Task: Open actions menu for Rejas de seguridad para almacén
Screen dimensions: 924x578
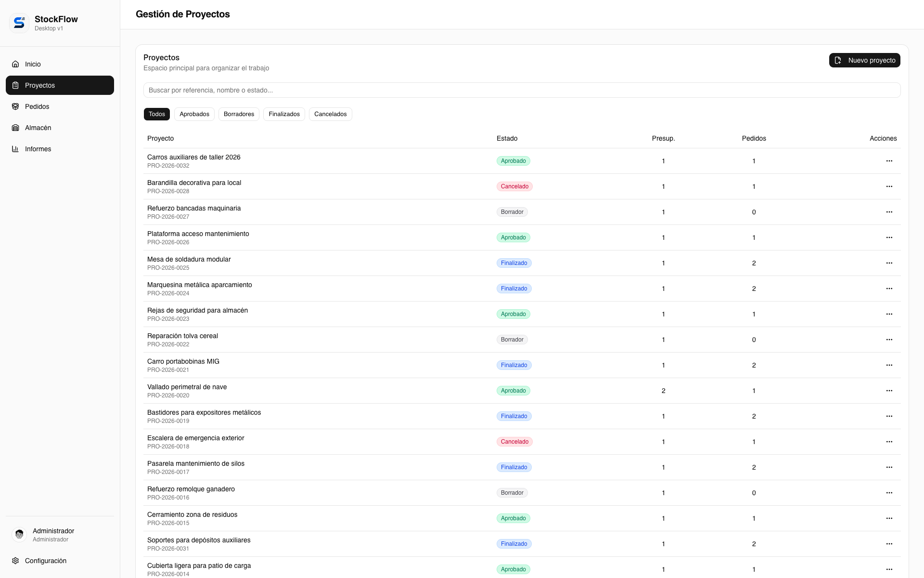Action: click(x=889, y=314)
